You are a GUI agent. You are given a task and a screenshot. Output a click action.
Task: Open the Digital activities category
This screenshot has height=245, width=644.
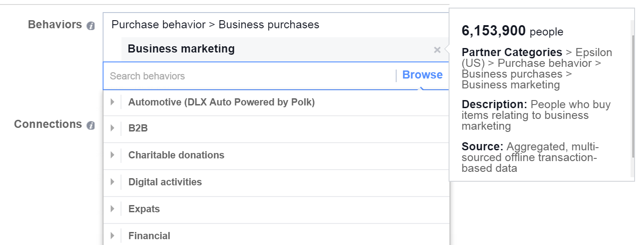pos(165,182)
